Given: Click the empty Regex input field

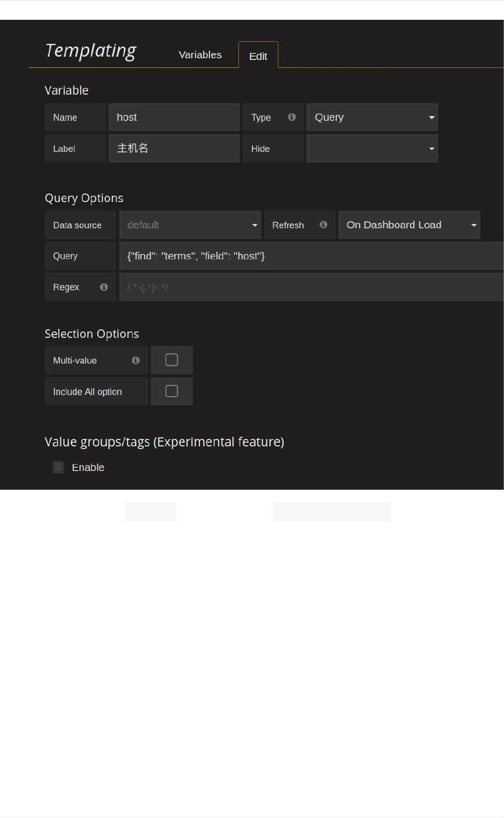Looking at the screenshot, I should [x=310, y=287].
